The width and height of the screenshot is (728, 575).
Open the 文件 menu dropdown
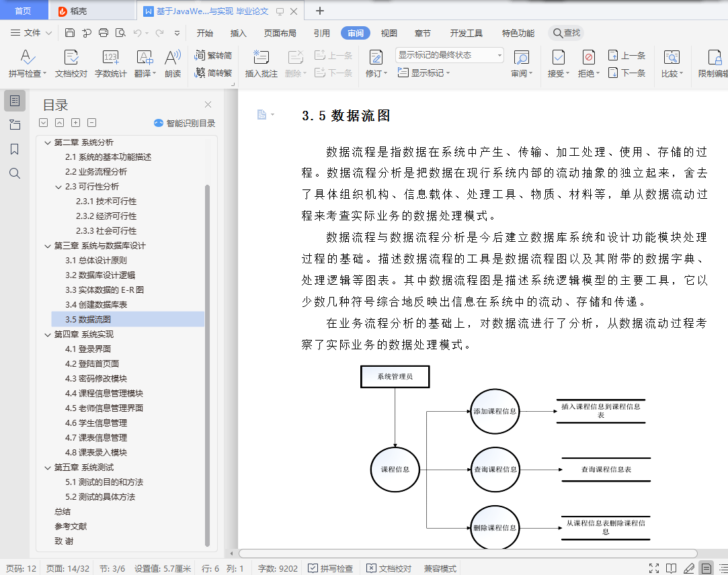[x=31, y=33]
